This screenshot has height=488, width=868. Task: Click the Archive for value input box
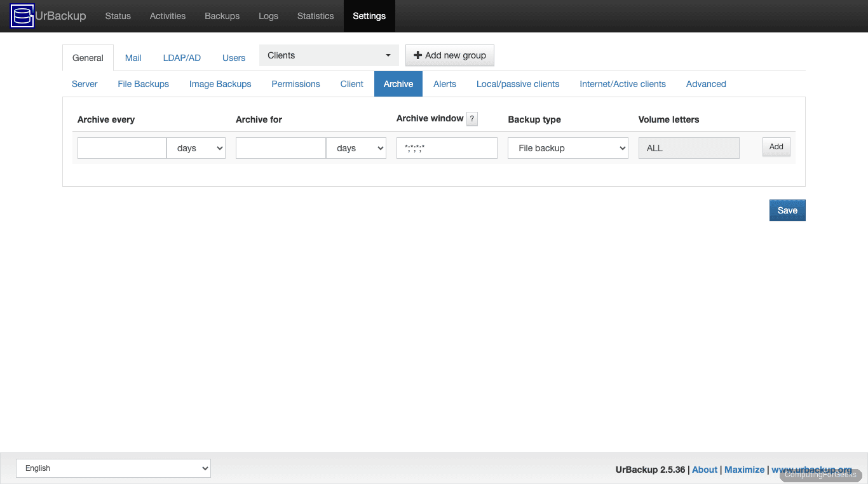tap(280, 147)
